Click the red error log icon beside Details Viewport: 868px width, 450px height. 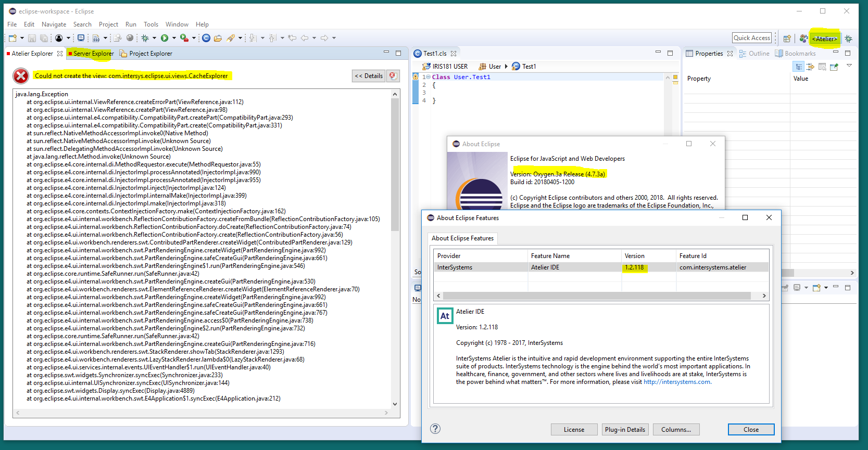tap(393, 76)
